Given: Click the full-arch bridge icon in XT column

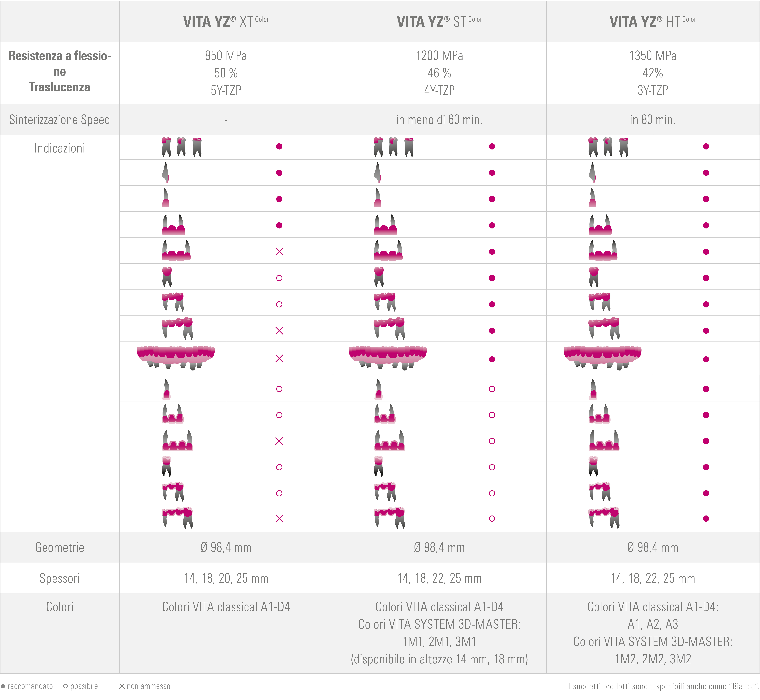Looking at the screenshot, I should 176,358.
